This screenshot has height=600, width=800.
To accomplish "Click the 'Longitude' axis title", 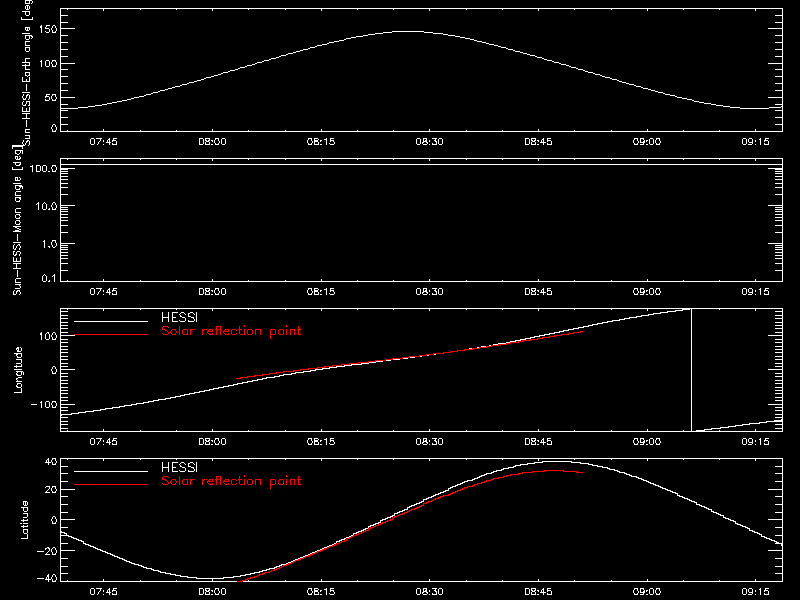I will (18, 370).
